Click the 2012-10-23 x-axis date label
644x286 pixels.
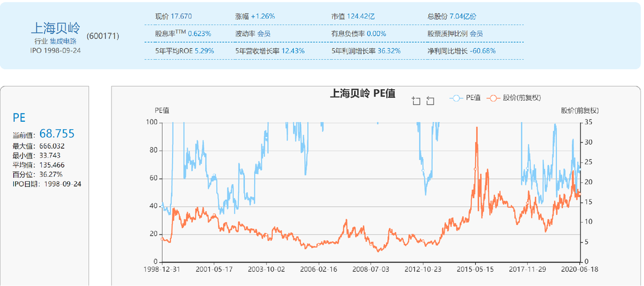click(423, 269)
